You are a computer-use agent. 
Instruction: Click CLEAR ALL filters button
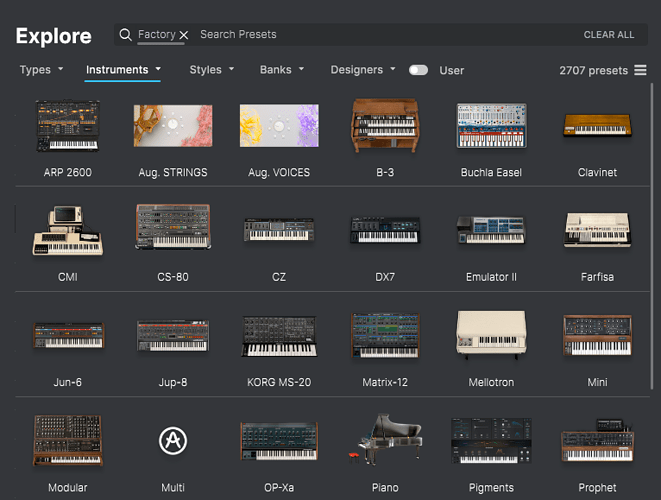coord(609,35)
